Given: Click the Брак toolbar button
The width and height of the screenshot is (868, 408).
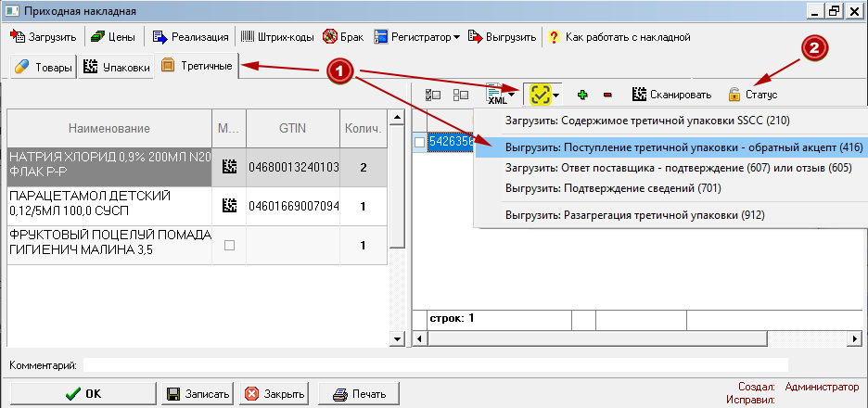Looking at the screenshot, I should (x=343, y=37).
